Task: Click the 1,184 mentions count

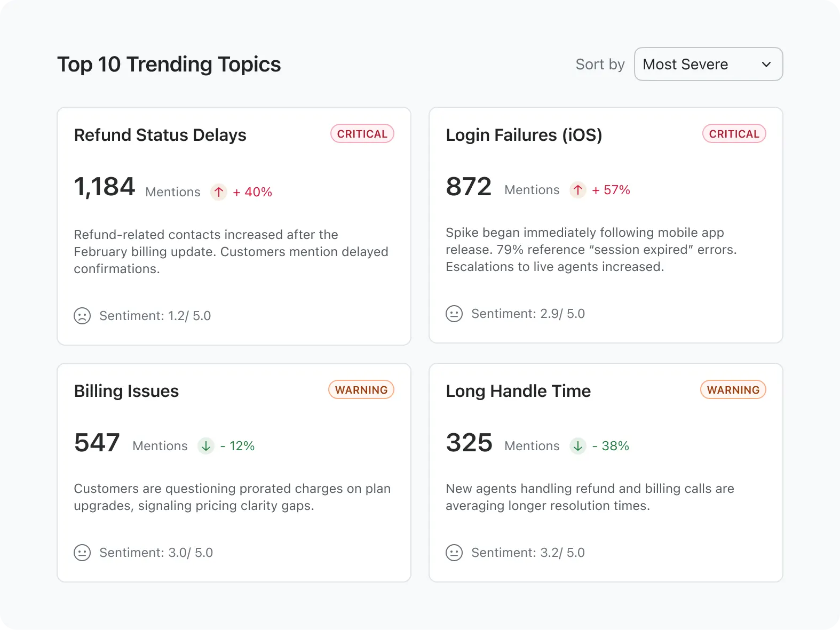Action: 105,187
